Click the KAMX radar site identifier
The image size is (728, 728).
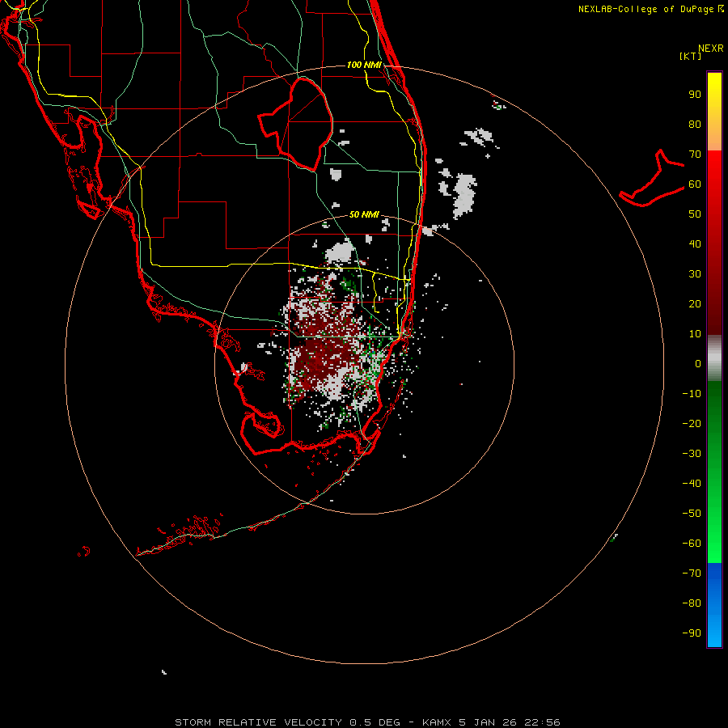click(437, 722)
